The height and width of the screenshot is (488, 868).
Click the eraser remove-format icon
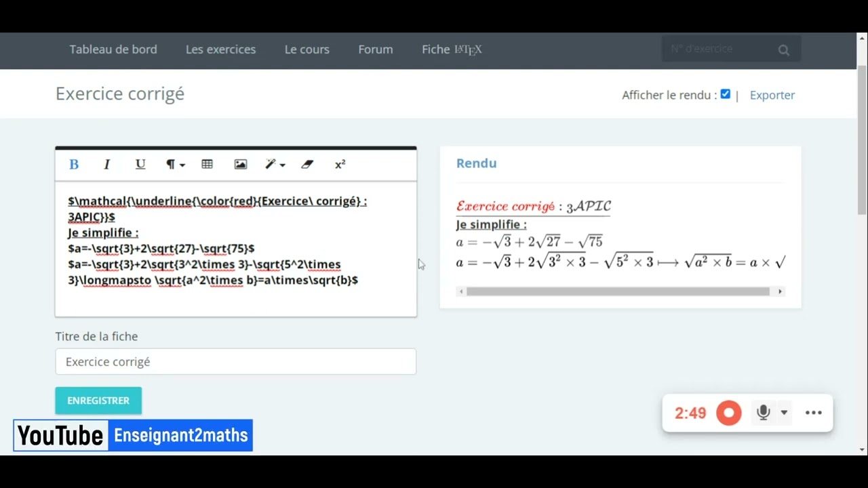[307, 165]
